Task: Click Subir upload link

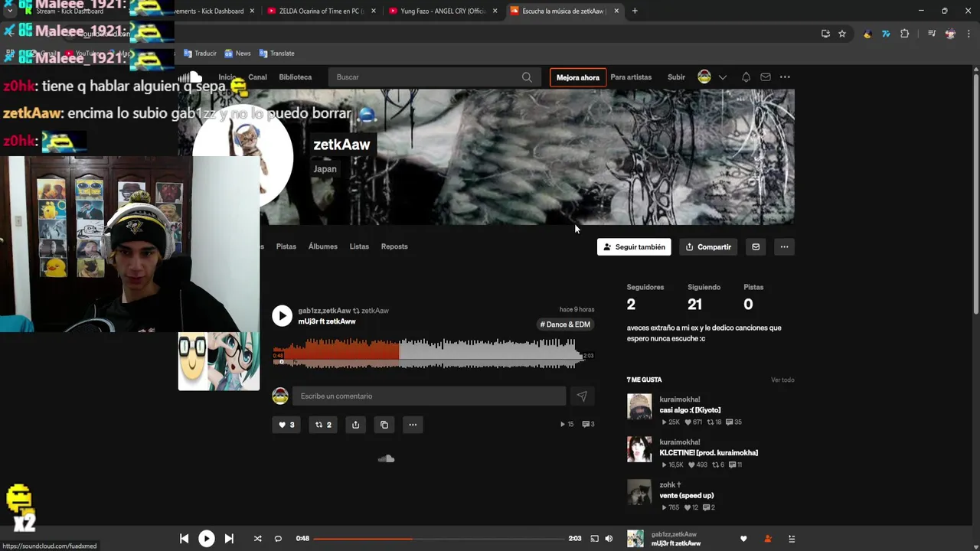Action: click(676, 77)
